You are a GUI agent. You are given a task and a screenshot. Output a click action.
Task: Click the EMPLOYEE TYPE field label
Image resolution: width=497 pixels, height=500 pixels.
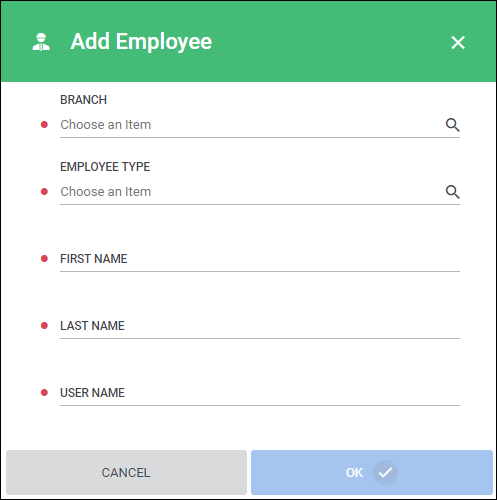105,167
